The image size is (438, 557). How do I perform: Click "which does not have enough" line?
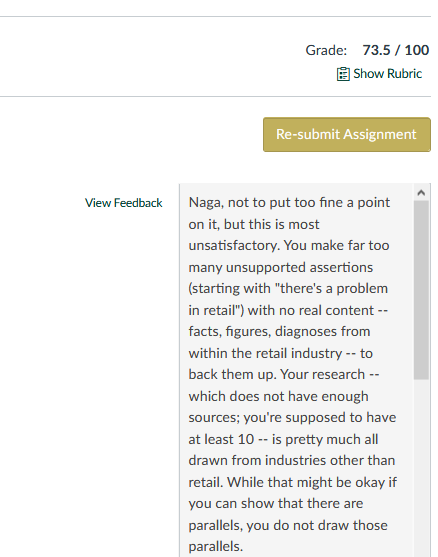[279, 396]
